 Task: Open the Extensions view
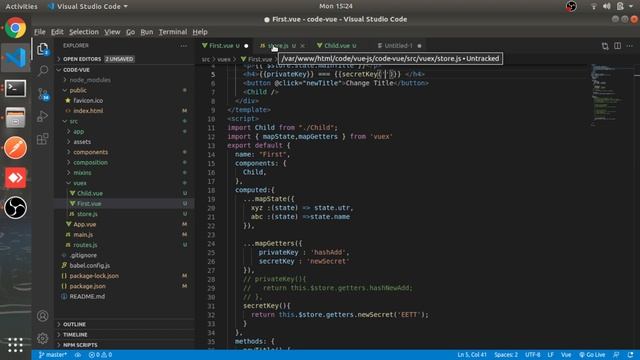(42, 139)
